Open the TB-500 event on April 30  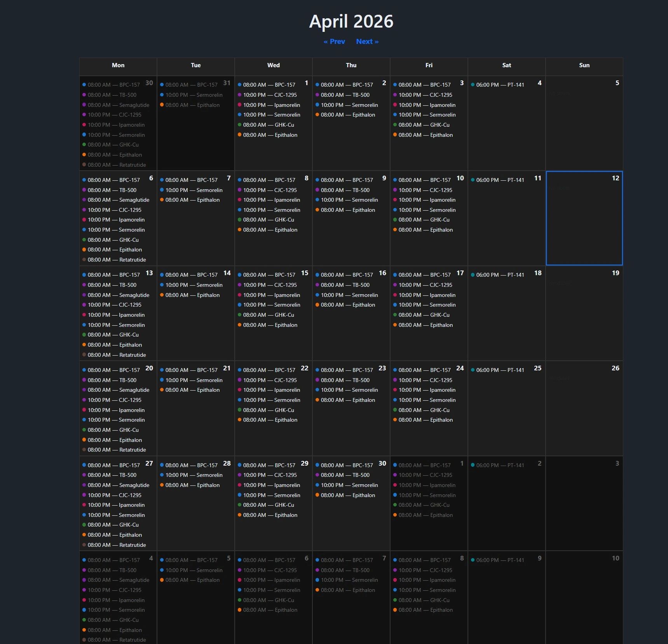point(345,475)
